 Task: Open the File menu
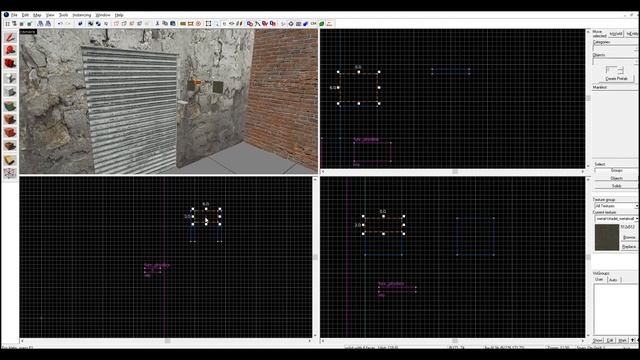point(14,15)
